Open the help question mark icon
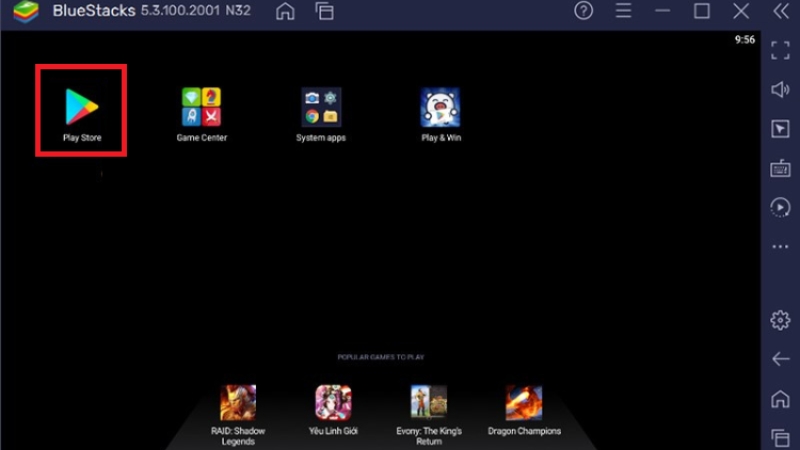The height and width of the screenshot is (450, 800). coord(584,10)
